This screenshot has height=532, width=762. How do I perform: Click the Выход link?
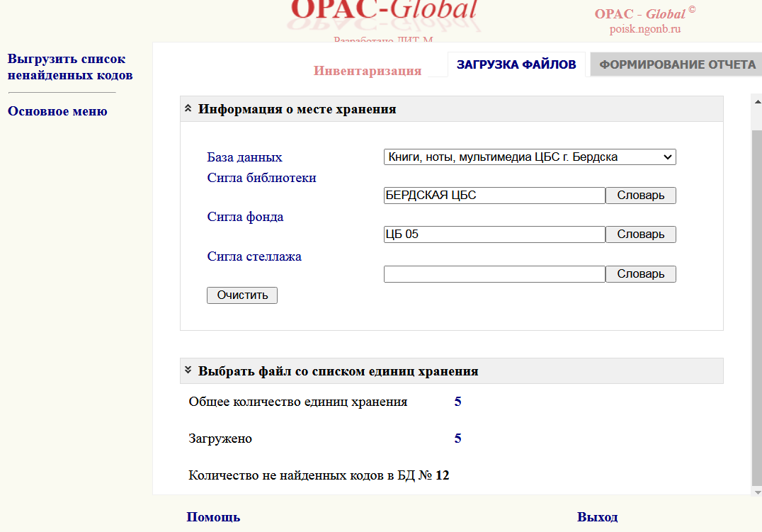(x=597, y=517)
